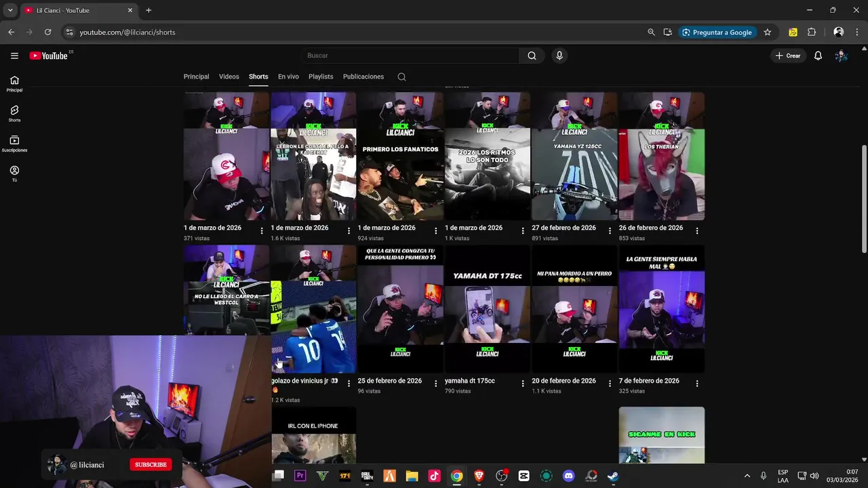Viewport: 868px width, 488px height.
Task: Switch to the Playlists channel tab
Action: click(x=321, y=77)
